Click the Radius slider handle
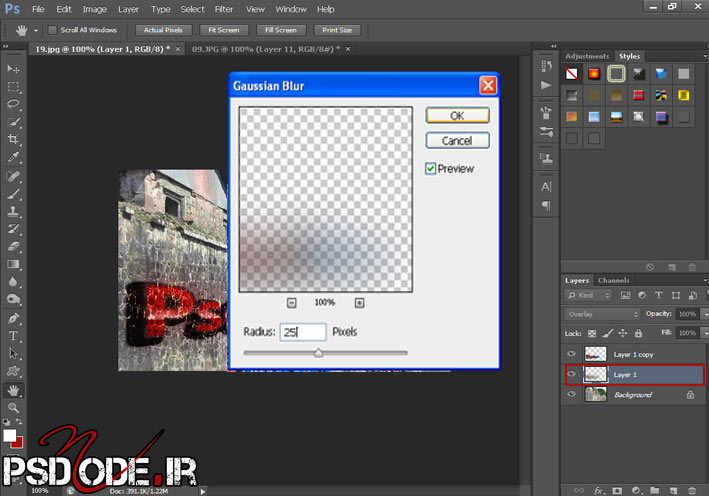The height and width of the screenshot is (496, 709). (319, 353)
